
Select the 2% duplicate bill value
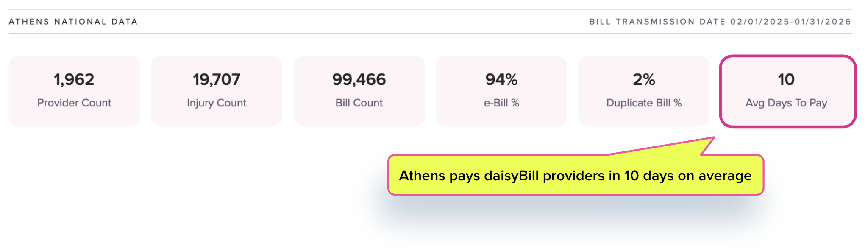[644, 79]
